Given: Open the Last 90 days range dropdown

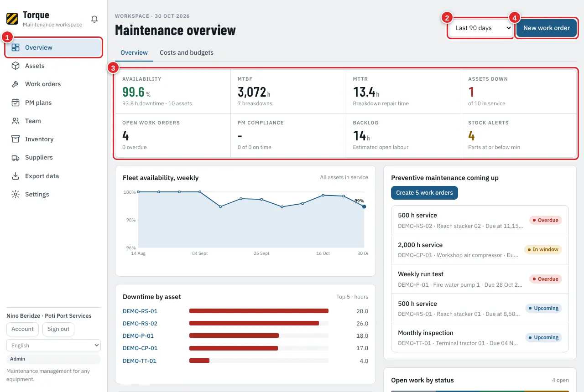Looking at the screenshot, I should (x=481, y=28).
